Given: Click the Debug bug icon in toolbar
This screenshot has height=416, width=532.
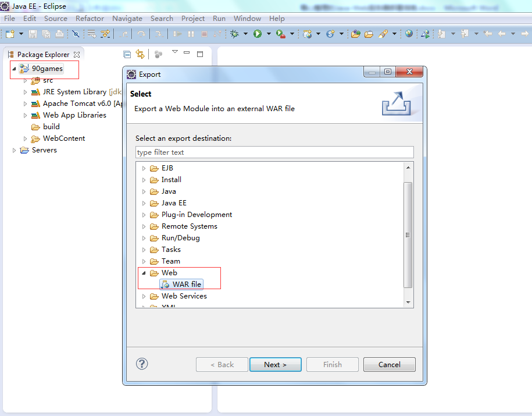Looking at the screenshot, I should pyautogui.click(x=234, y=34).
